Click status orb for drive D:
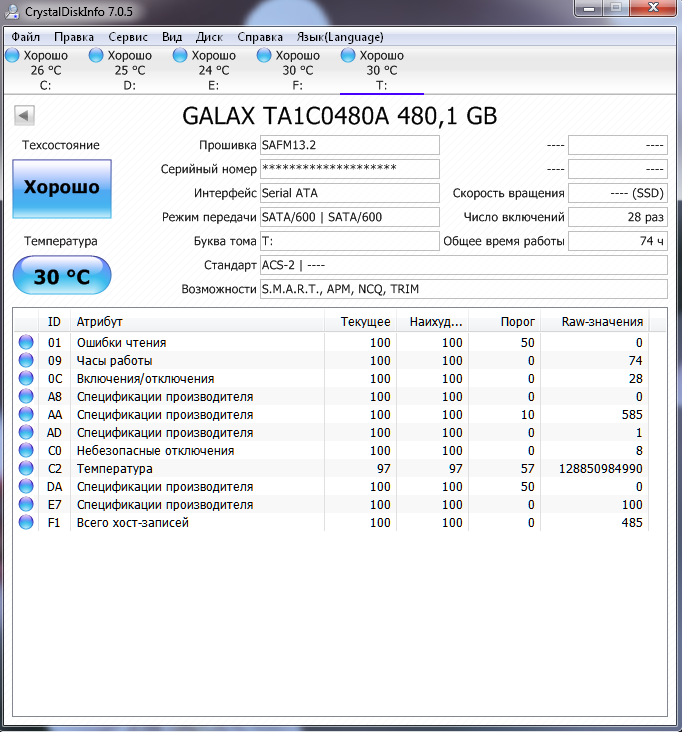The image size is (682, 732). (x=96, y=55)
